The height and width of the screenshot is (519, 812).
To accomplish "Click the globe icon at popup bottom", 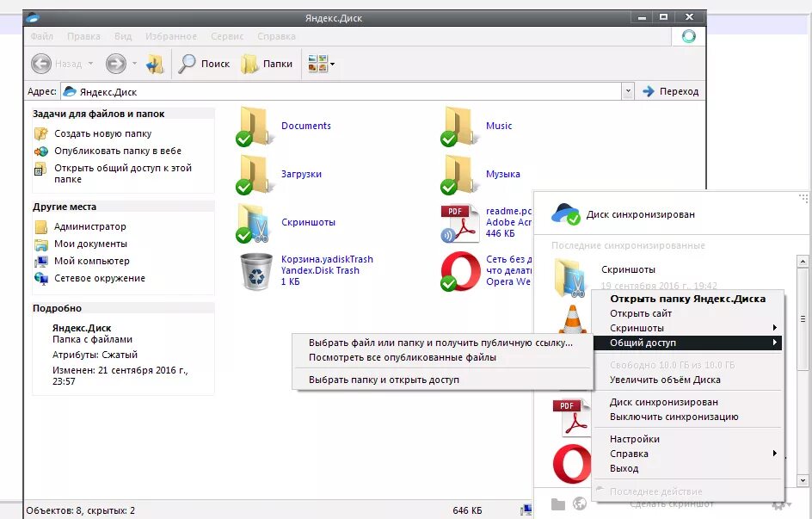I will click(x=580, y=503).
